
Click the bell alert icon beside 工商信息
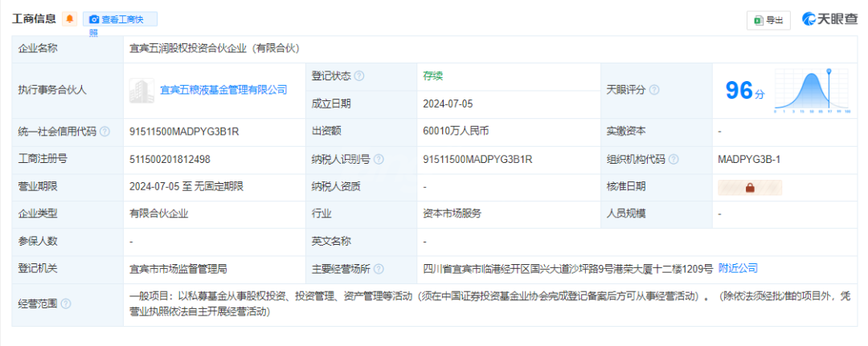tap(69, 18)
